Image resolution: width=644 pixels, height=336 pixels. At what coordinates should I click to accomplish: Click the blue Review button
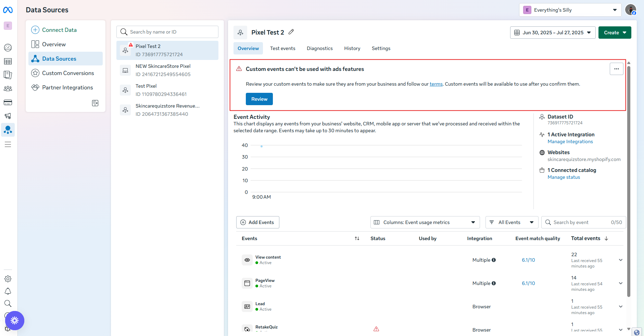click(x=259, y=99)
